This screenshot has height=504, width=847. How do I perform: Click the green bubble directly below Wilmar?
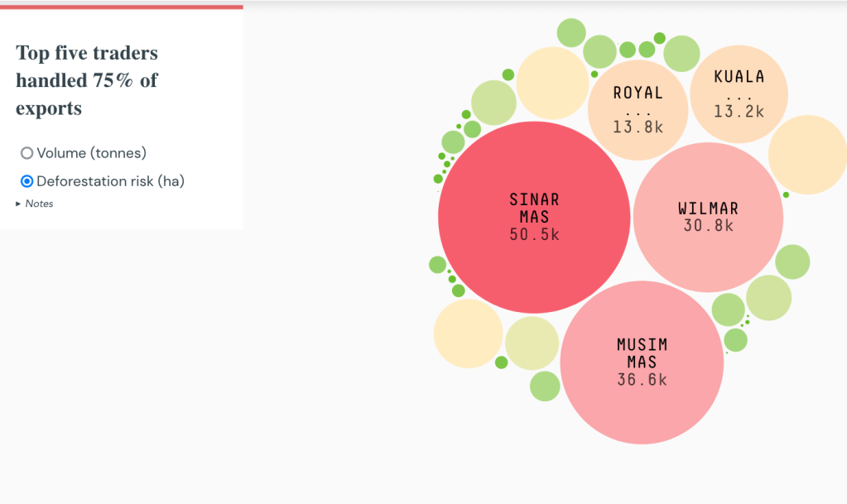point(729,310)
